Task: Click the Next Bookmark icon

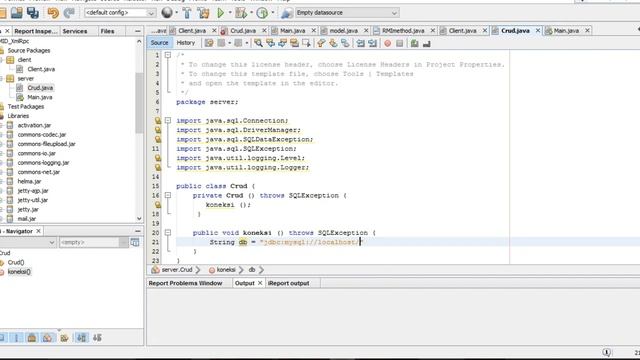Action: 333,43
